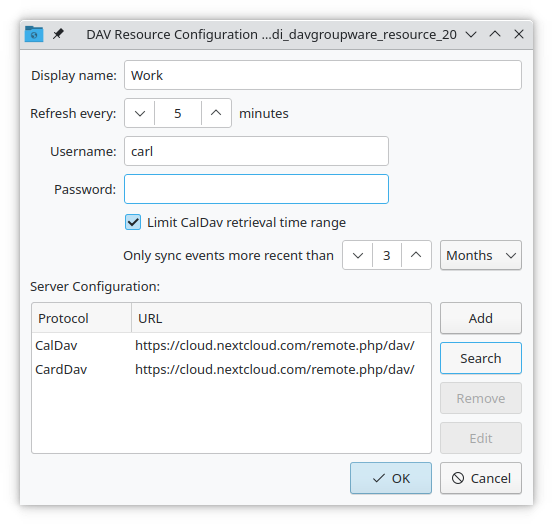Click the Display name field containing Work

click(x=323, y=75)
